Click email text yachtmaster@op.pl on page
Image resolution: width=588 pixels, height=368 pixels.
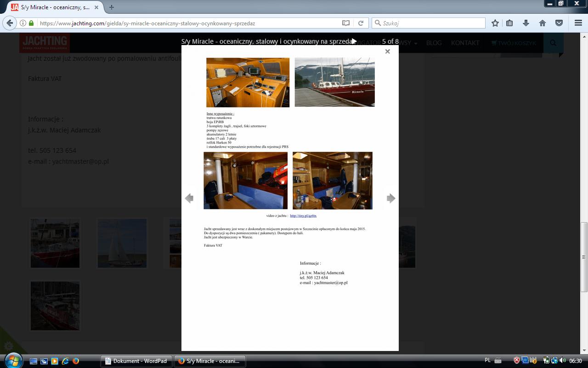pos(80,161)
